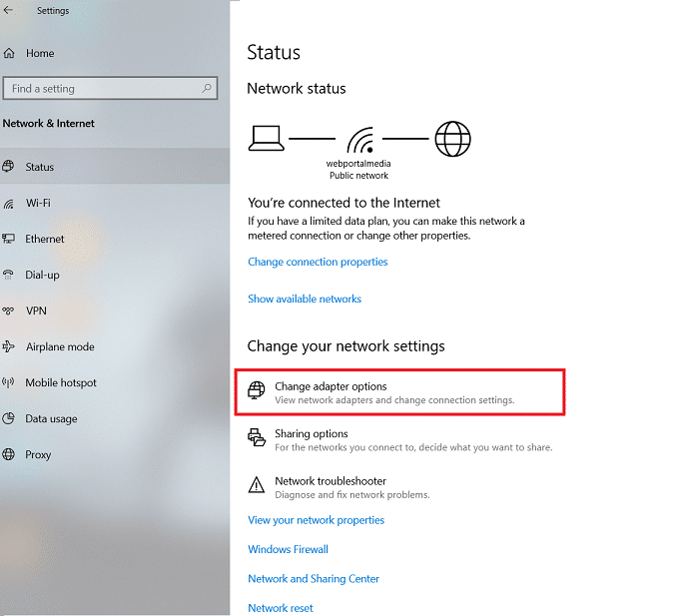The width and height of the screenshot is (683, 616).
Task: Click the Sharing options printer icon
Action: coord(256,437)
